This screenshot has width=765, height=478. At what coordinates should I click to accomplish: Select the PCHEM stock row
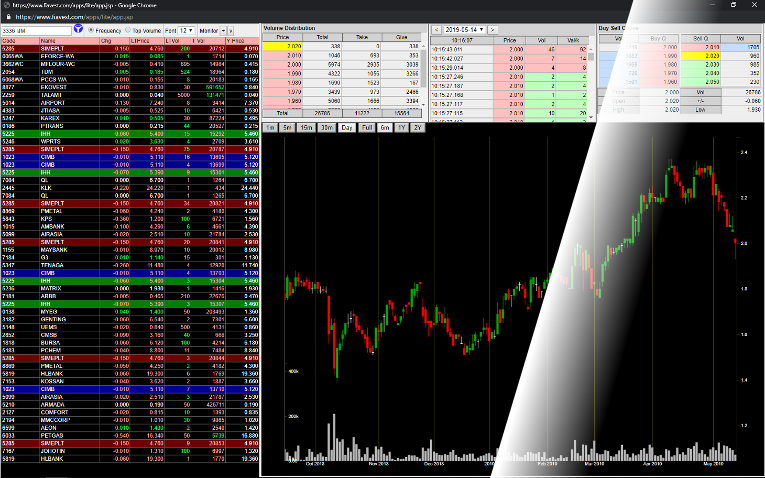click(130, 350)
